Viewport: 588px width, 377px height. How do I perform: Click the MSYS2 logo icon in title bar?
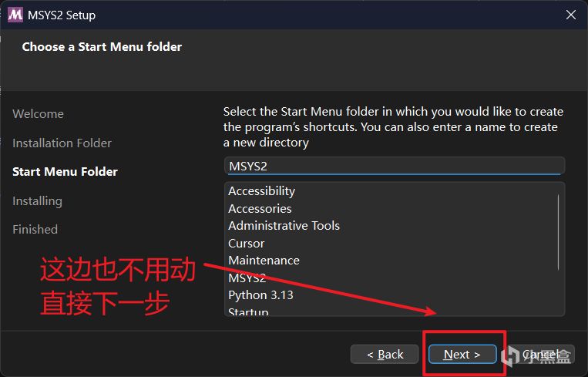[15, 15]
